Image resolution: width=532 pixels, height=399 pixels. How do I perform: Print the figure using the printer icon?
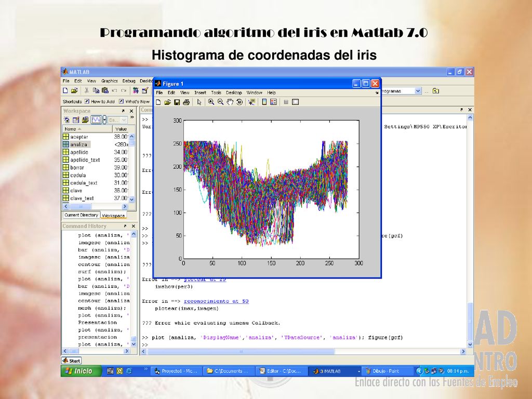[x=187, y=102]
